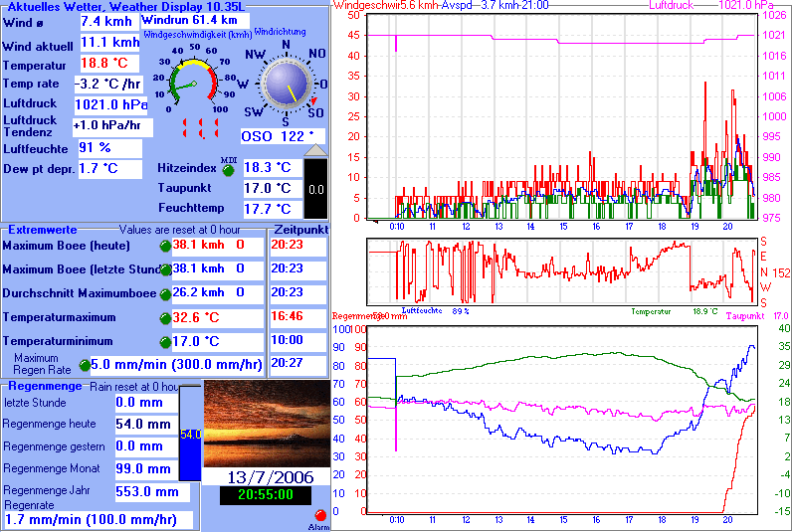Screen dimensions: 793x532
Task: Click green LED beside Temperaturminimum
Action: 165,342
